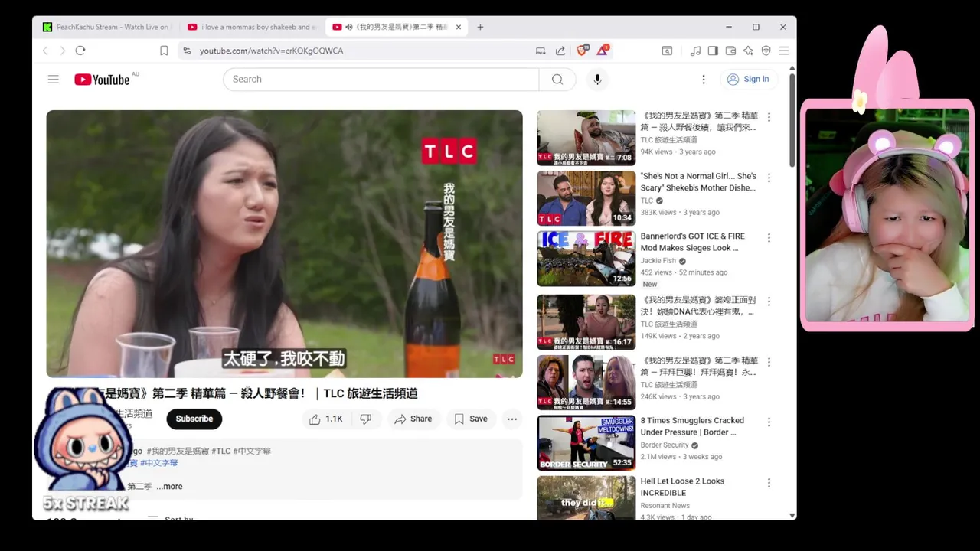
Task: Open 'Hell Let Loose 2 Looks INCREDIBLE' title
Action: [x=682, y=487]
